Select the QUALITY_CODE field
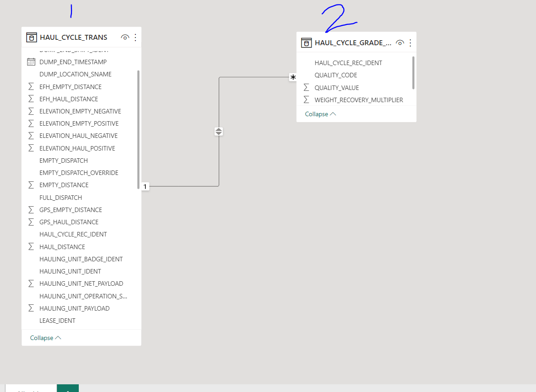 [336, 75]
